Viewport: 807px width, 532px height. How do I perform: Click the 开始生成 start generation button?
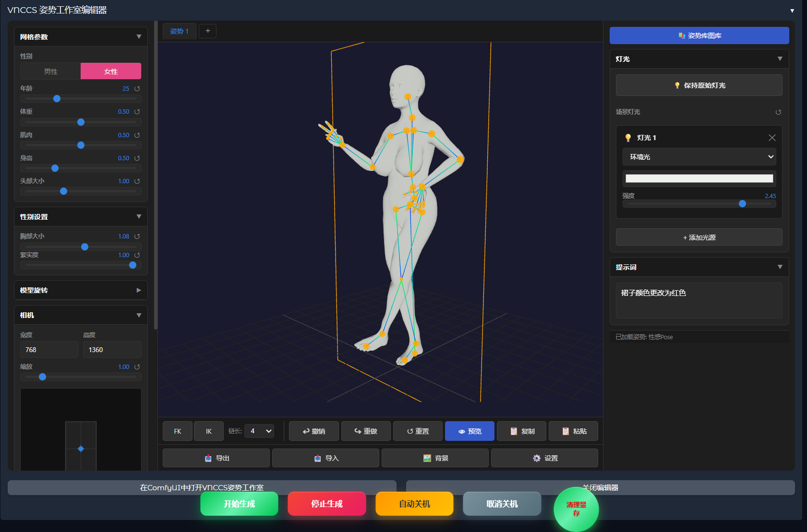tap(239, 504)
